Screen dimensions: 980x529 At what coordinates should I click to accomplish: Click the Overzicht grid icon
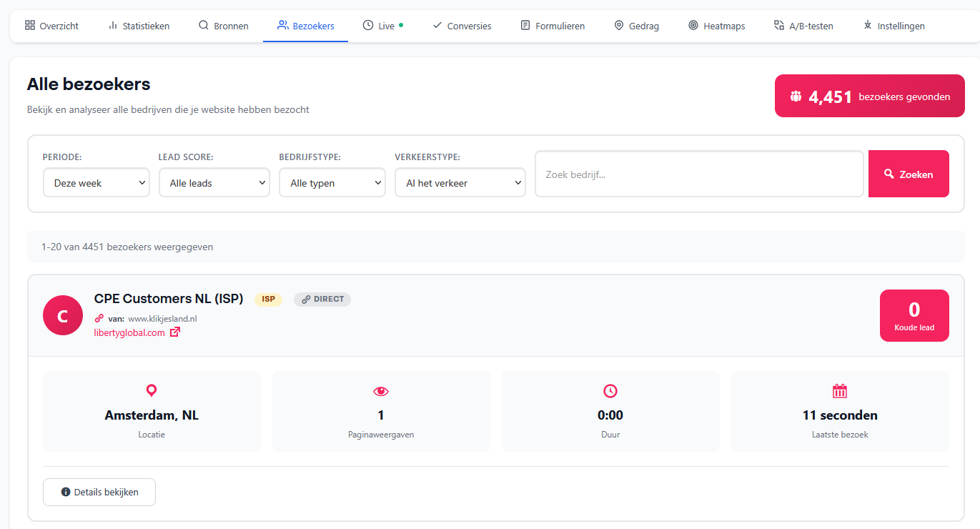point(29,25)
